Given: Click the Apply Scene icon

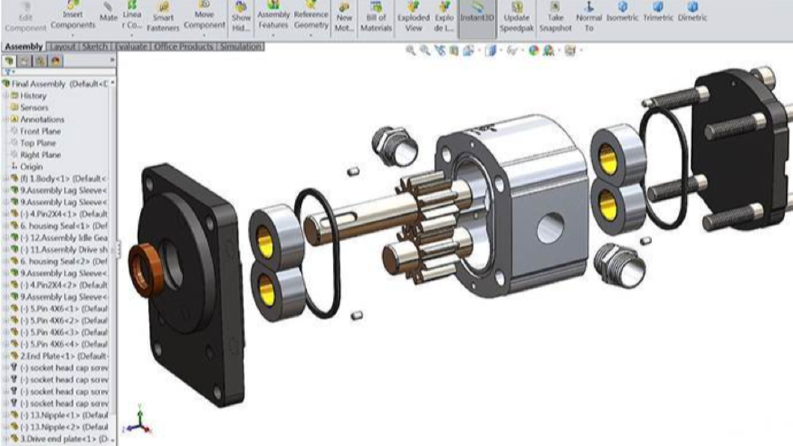Looking at the screenshot, I should click(548, 50).
